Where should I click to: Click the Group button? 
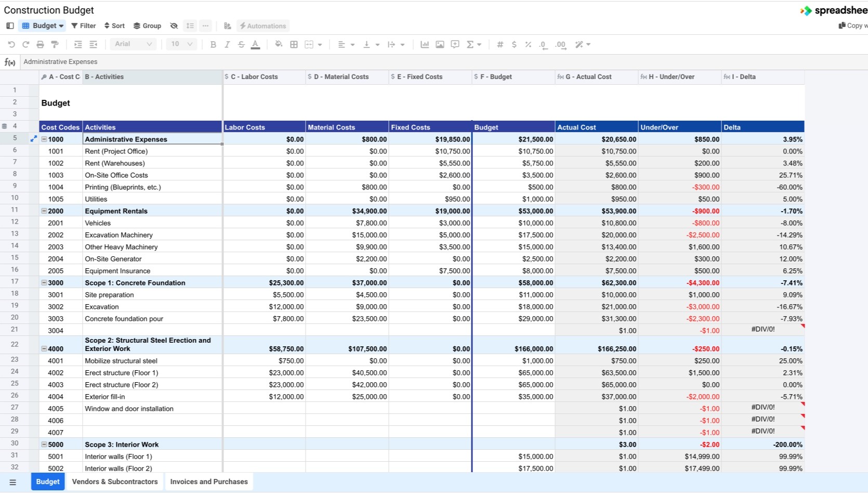tap(147, 26)
